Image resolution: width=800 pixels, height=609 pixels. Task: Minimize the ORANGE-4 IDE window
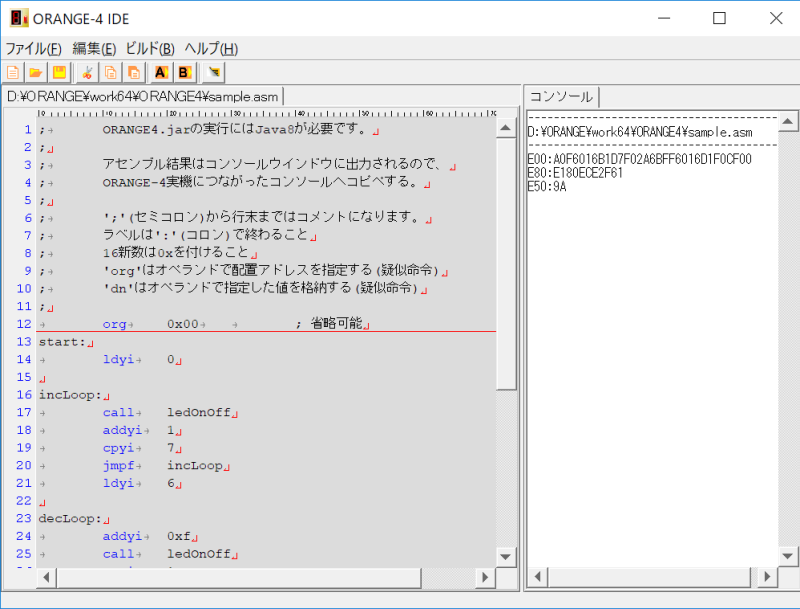664,18
